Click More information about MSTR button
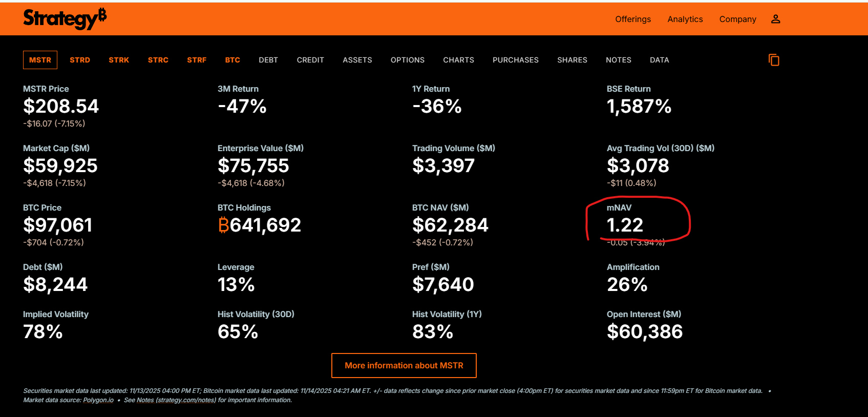 pyautogui.click(x=404, y=365)
